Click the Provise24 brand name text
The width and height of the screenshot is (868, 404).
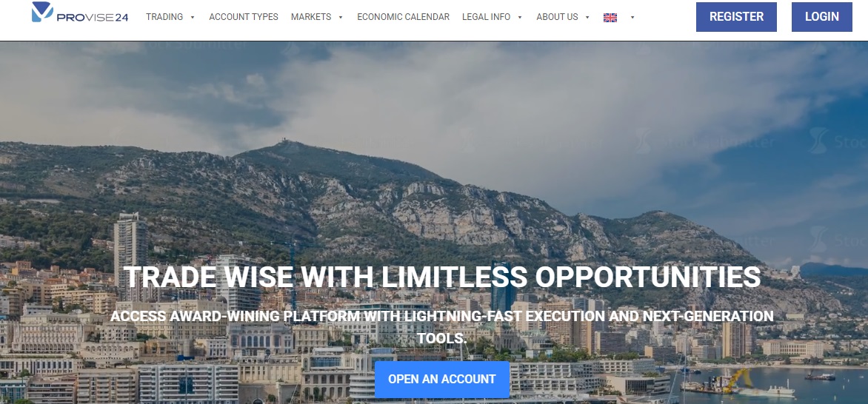[93, 18]
